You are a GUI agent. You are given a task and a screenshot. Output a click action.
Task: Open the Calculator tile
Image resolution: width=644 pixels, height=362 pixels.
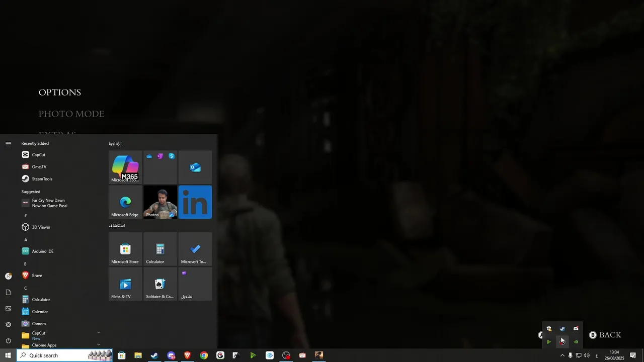[x=160, y=249]
